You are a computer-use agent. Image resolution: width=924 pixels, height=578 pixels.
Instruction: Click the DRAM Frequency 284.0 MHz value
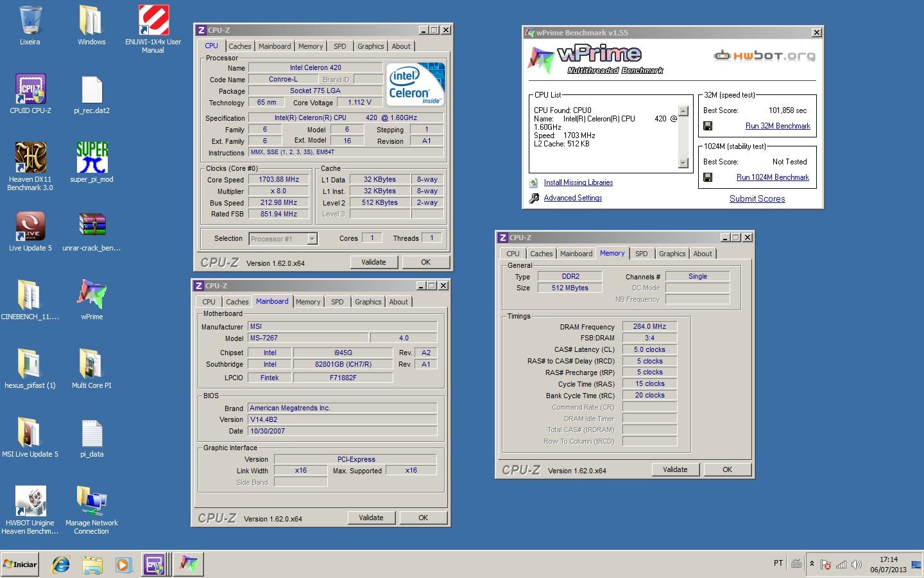pyautogui.click(x=649, y=326)
